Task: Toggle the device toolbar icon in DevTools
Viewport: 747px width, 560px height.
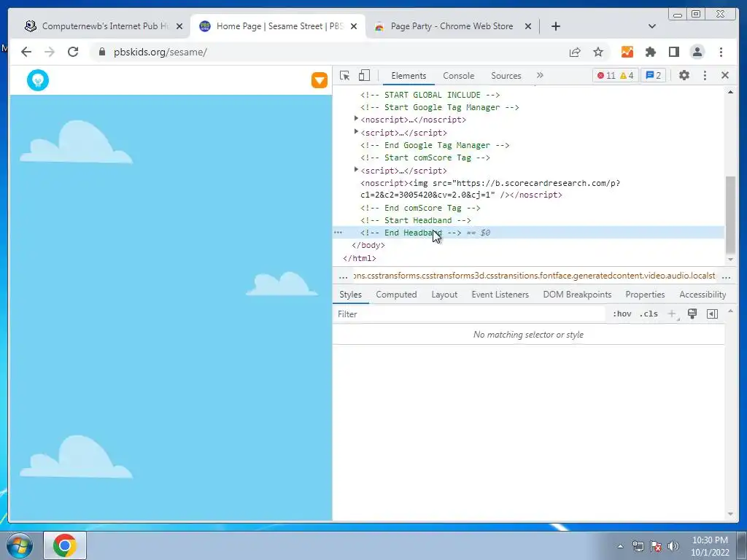Action: coord(365,75)
